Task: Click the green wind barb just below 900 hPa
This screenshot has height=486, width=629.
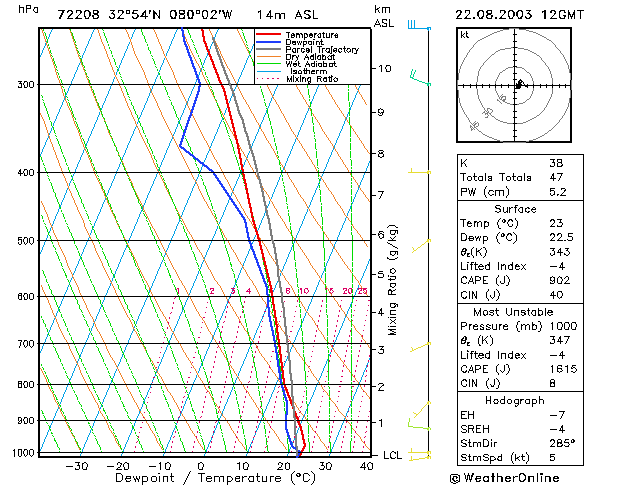Action: coord(419,424)
